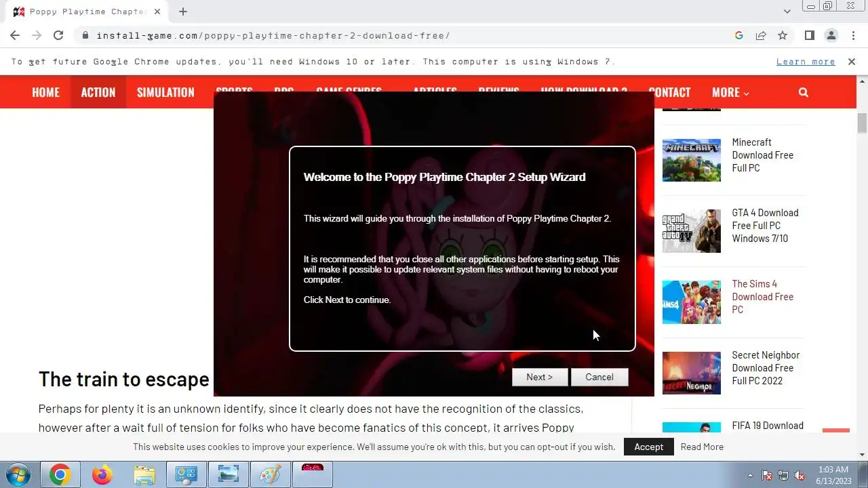Screen dimensions: 868x488
Task: Click the GTA IV thumbnail
Action: click(692, 231)
